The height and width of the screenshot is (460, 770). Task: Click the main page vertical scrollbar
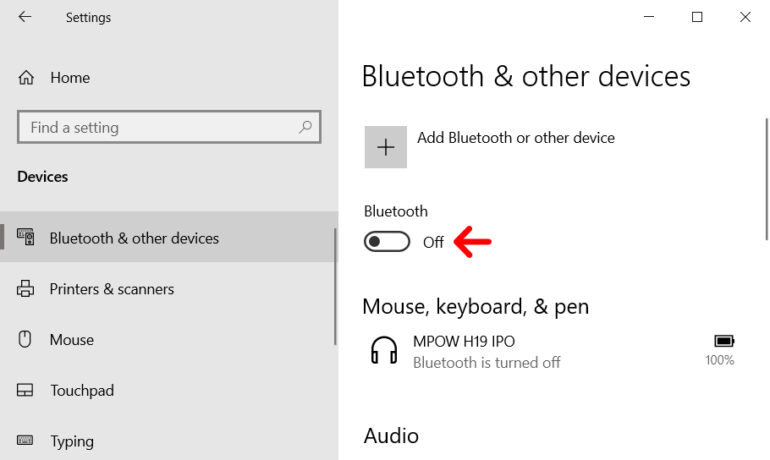point(765,180)
